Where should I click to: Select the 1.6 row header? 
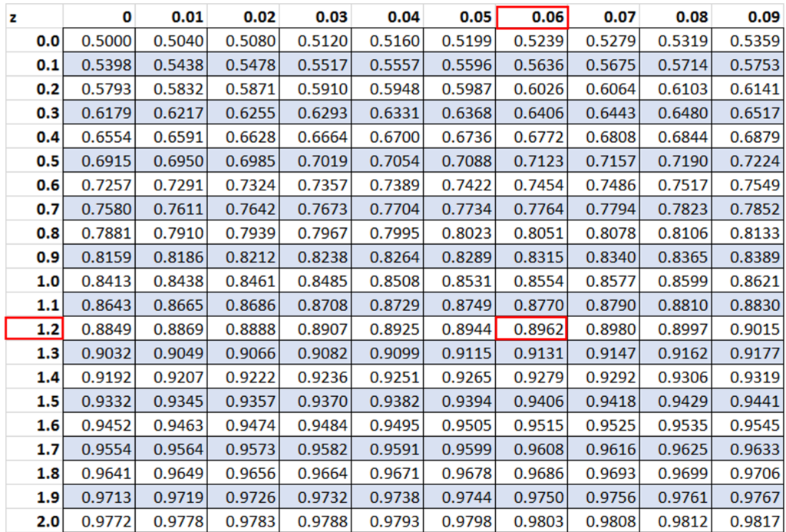[33, 425]
